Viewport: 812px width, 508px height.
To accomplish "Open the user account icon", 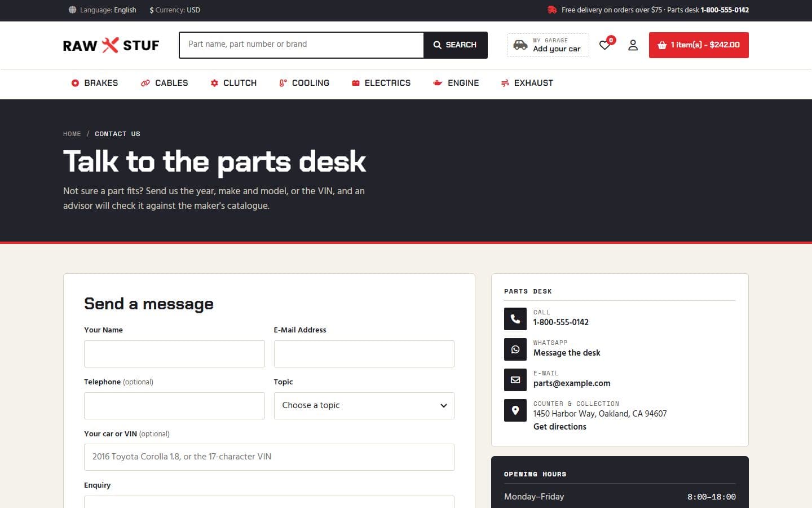I will [633, 45].
